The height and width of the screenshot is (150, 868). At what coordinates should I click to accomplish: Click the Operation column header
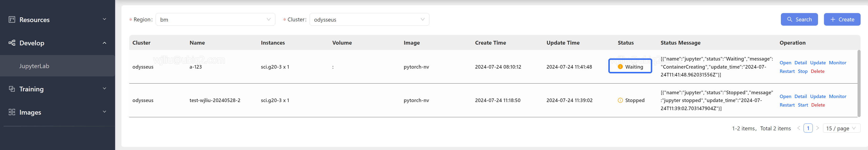coord(792,43)
